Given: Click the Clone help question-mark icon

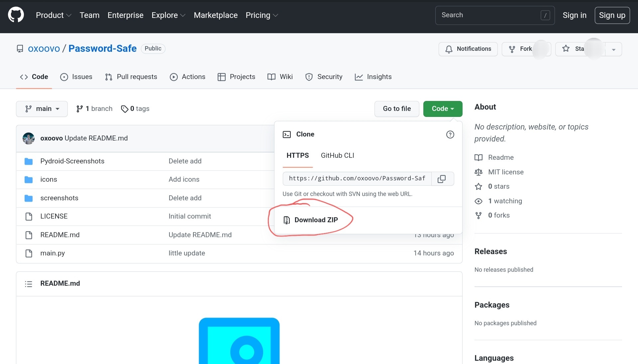Looking at the screenshot, I should click(x=450, y=135).
